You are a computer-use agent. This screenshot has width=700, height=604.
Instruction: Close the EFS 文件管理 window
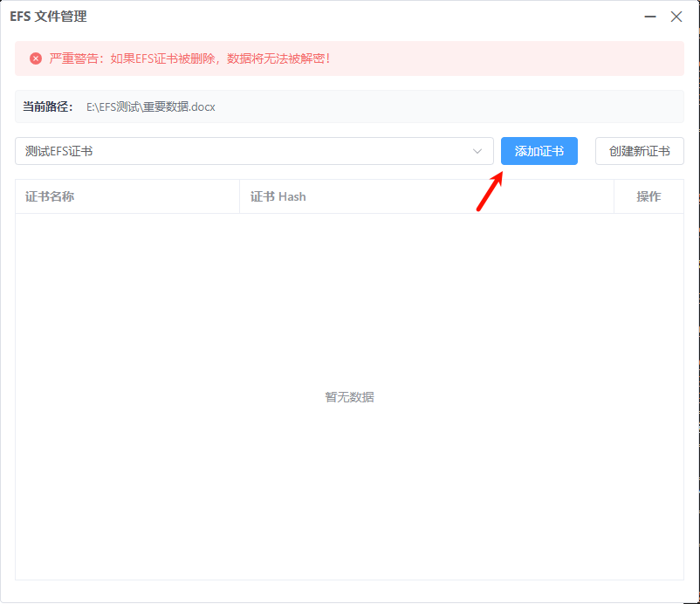676,17
